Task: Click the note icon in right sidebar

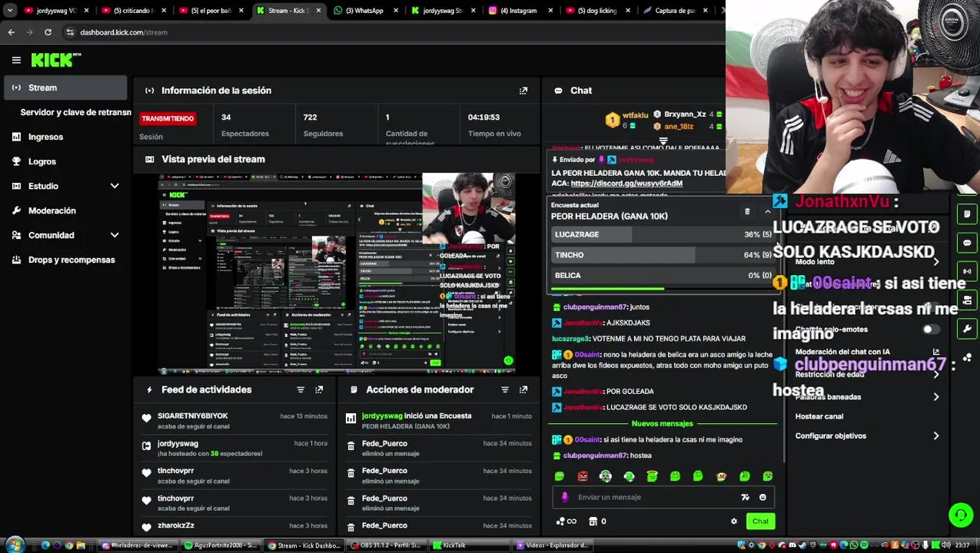Action: 967,214
